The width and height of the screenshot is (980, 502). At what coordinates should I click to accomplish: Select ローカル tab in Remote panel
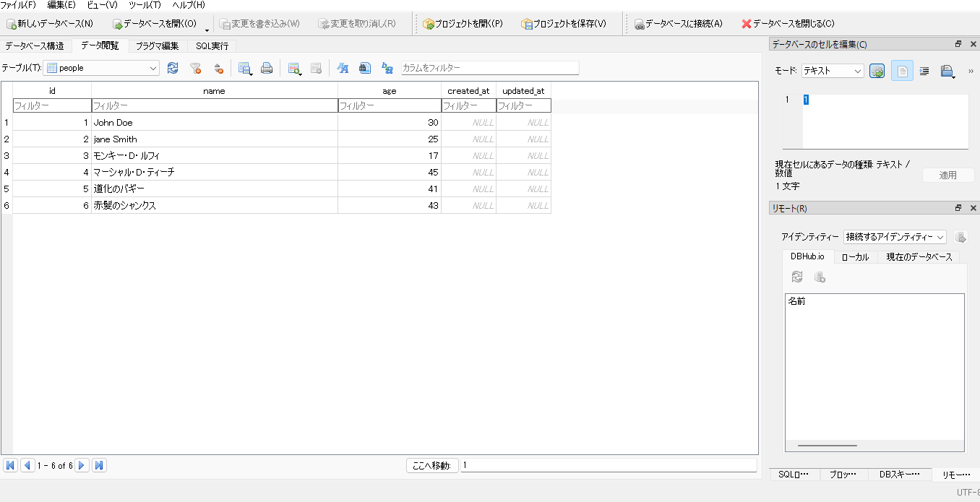pos(855,257)
